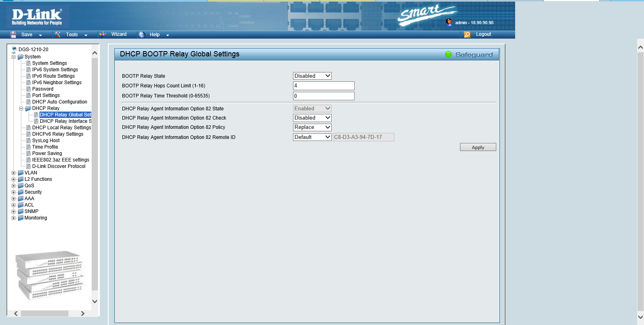
Task: Click the SysLog Host page icon
Action: (x=29, y=141)
